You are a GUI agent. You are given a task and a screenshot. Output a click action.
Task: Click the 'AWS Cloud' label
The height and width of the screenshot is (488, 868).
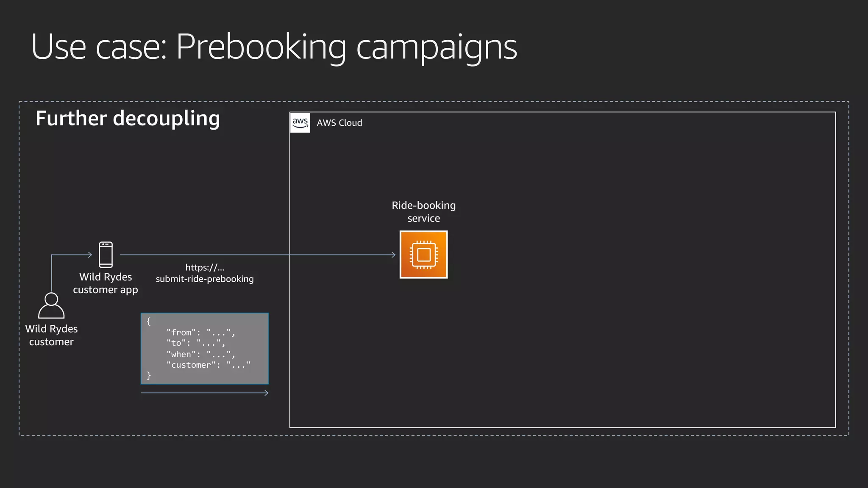click(x=339, y=123)
